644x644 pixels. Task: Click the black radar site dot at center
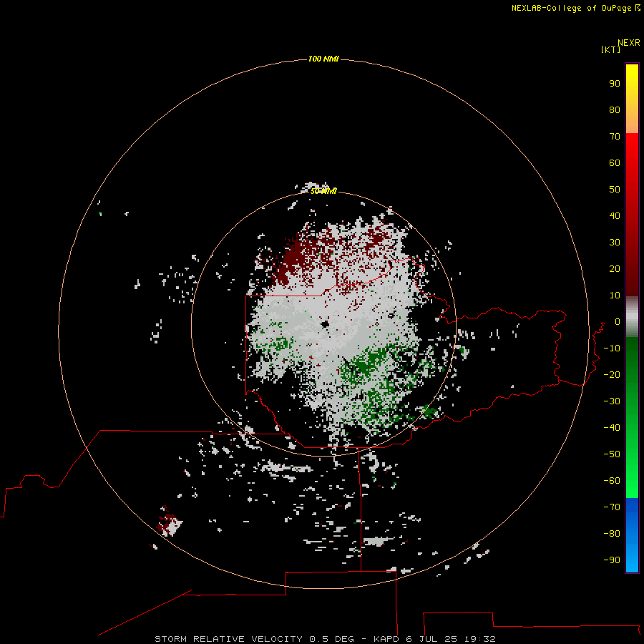point(326,324)
